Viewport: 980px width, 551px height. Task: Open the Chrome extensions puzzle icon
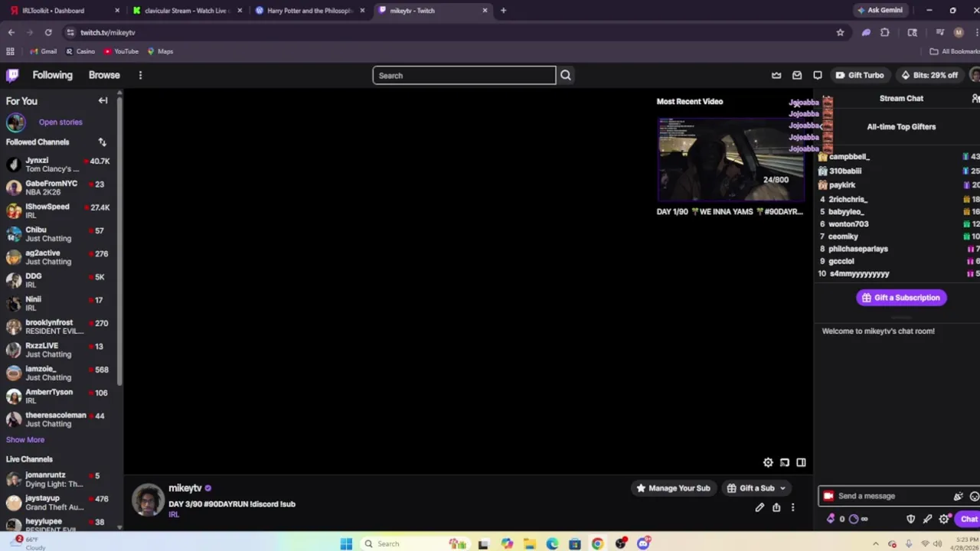coord(885,32)
